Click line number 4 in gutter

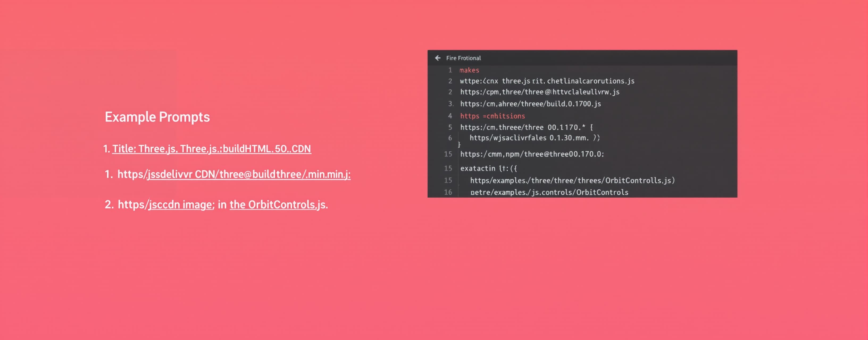(450, 116)
